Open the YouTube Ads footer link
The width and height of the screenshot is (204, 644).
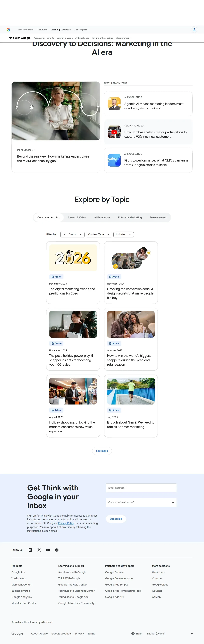tap(19, 579)
